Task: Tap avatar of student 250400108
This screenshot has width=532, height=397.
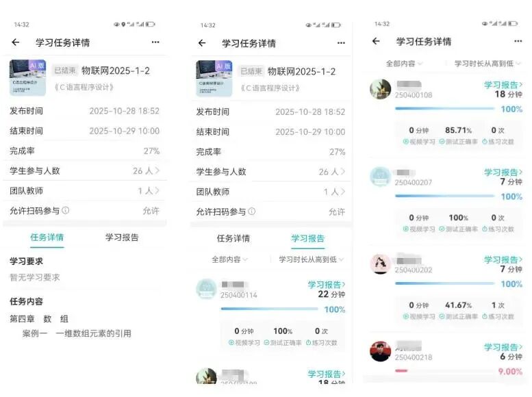Action: [x=380, y=89]
